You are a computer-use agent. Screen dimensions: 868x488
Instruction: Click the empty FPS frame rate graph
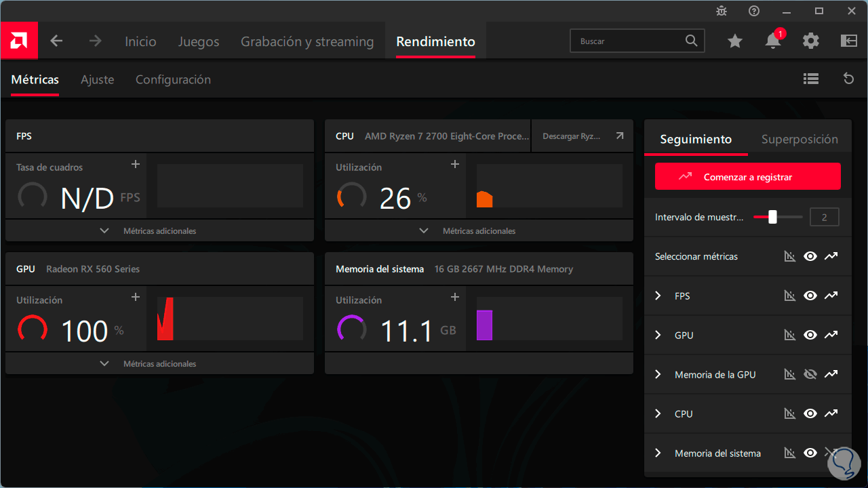(x=230, y=186)
